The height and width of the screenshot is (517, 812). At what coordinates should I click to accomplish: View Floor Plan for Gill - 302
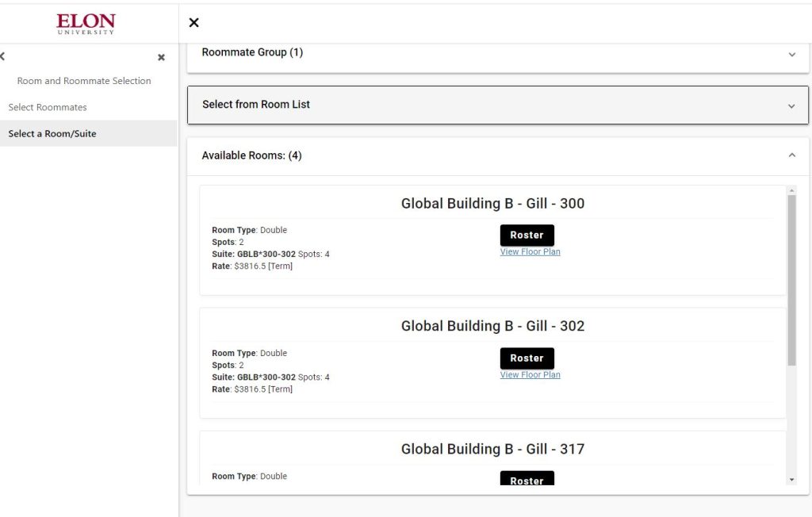pyautogui.click(x=530, y=375)
